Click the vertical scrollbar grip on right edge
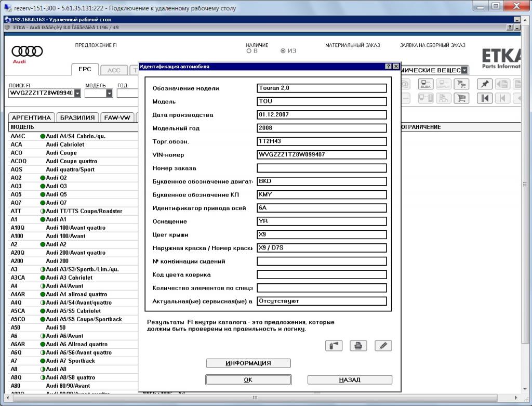The image size is (532, 406). point(525,185)
